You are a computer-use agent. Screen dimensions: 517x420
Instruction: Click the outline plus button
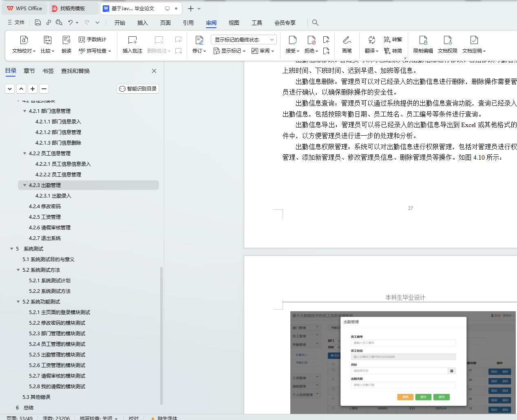pyautogui.click(x=33, y=88)
